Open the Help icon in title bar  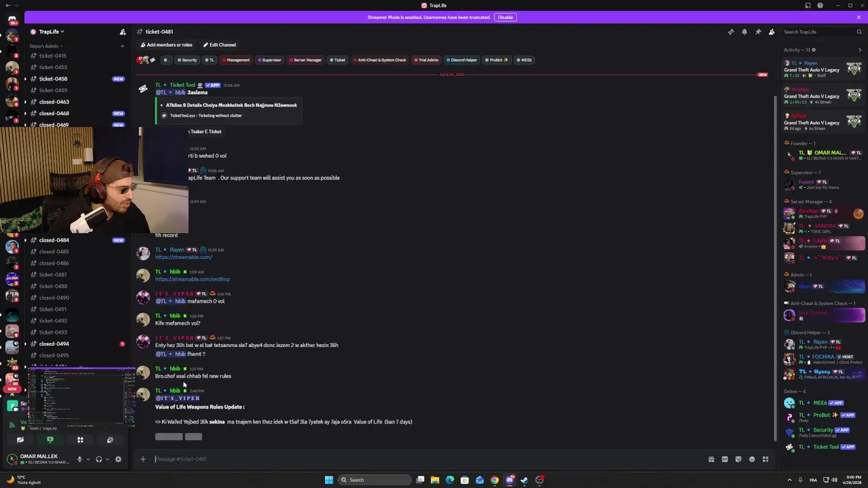820,5
